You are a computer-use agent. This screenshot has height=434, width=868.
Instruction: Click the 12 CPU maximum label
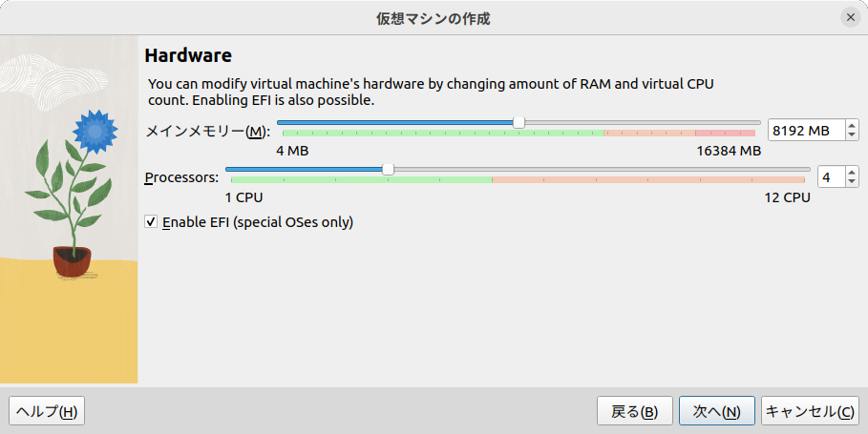(787, 197)
